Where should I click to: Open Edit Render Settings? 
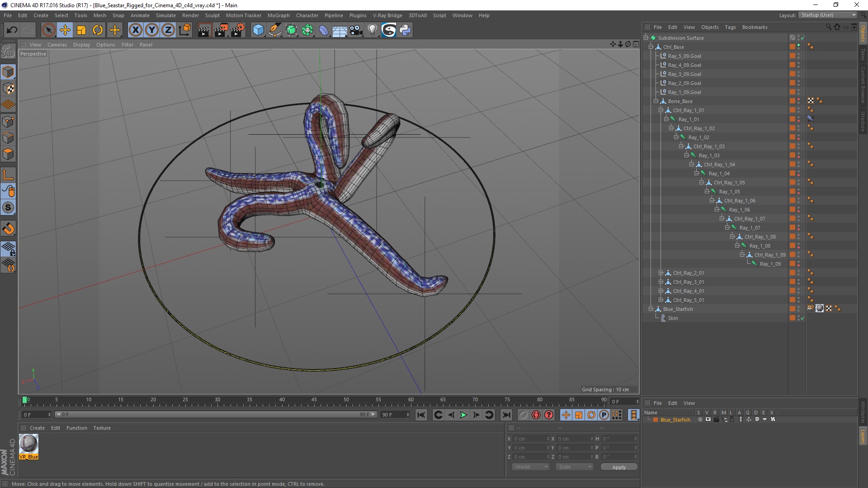pyautogui.click(x=238, y=30)
